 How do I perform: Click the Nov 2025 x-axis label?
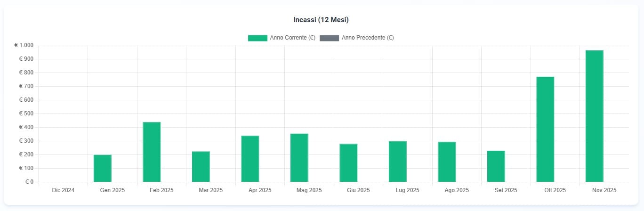tap(604, 190)
